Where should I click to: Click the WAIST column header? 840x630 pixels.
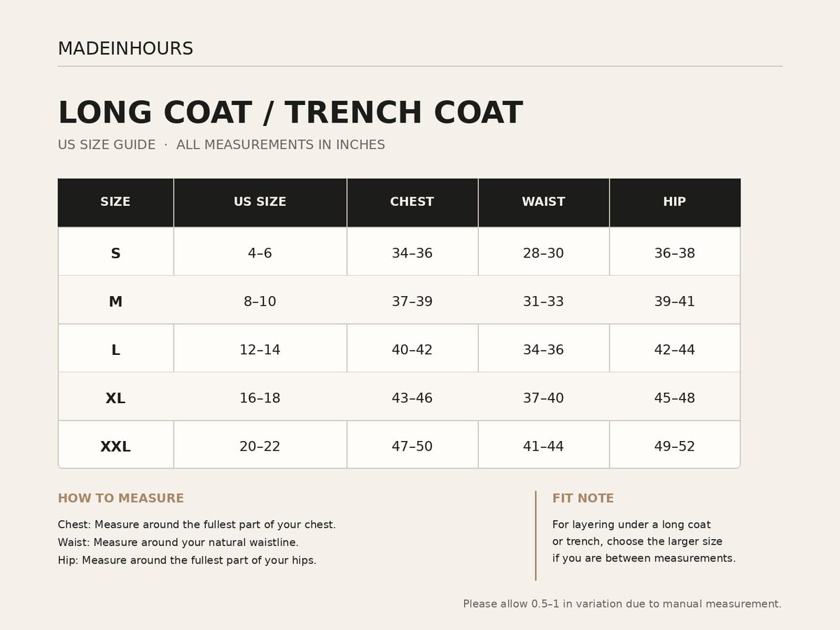[543, 202]
